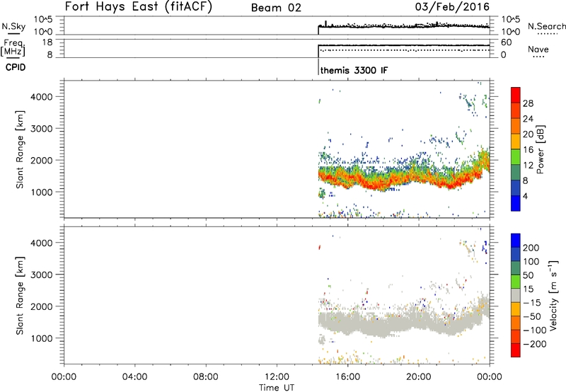Click the '18' frequency axis label

[47, 42]
